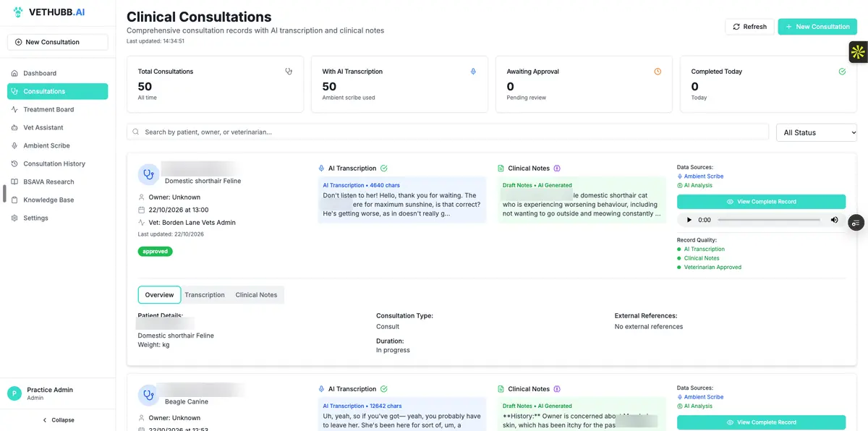Click the Total Consultations card

(x=215, y=85)
